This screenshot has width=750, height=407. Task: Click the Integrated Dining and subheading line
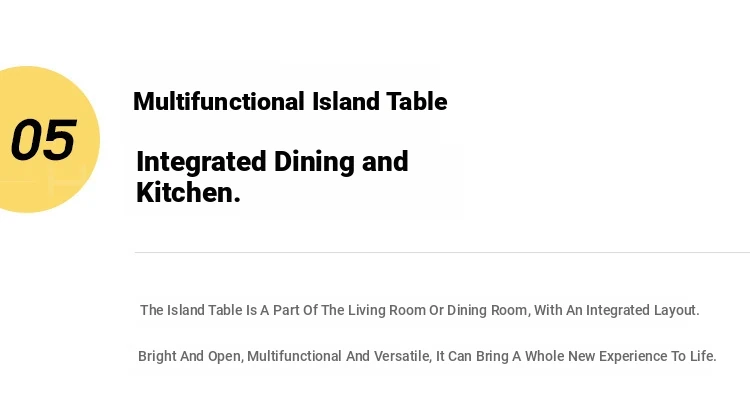tap(272, 162)
